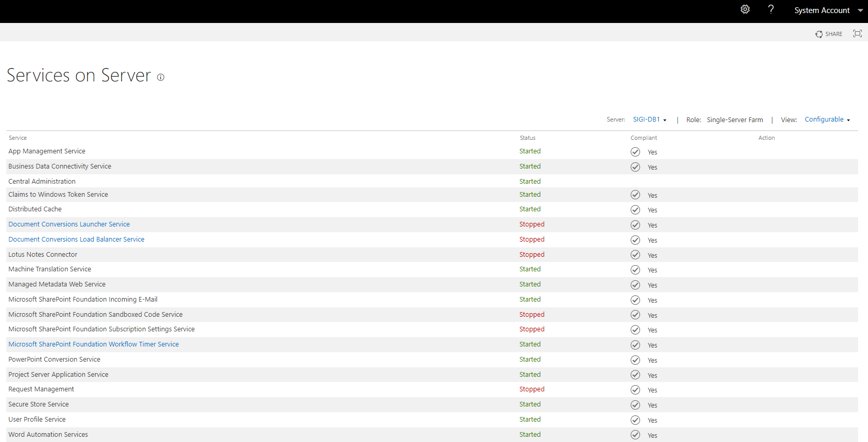Viewport: 868px width, 442px height.
Task: Click the compliant checkmark for Claims to Windows Token Service
Action: [635, 195]
